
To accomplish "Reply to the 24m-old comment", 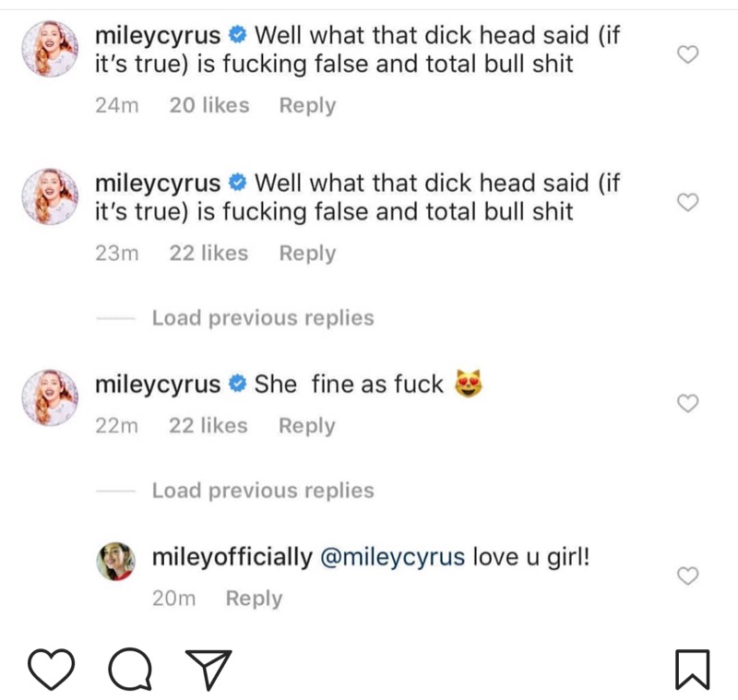I will (x=307, y=105).
